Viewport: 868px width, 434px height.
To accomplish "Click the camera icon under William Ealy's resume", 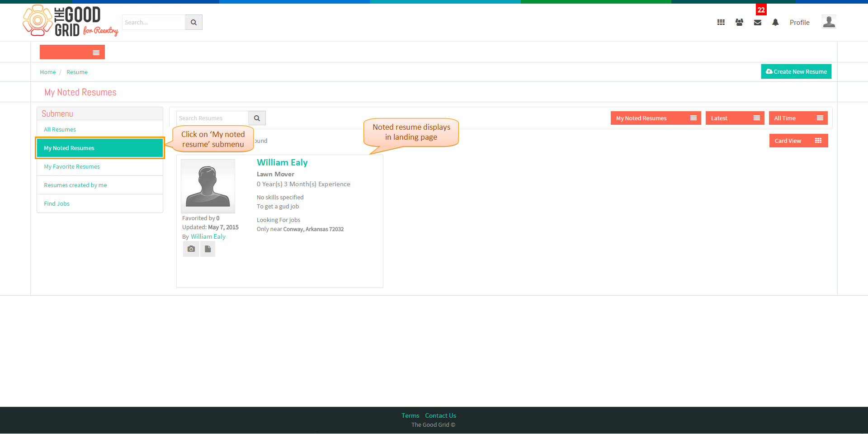I will click(x=191, y=249).
